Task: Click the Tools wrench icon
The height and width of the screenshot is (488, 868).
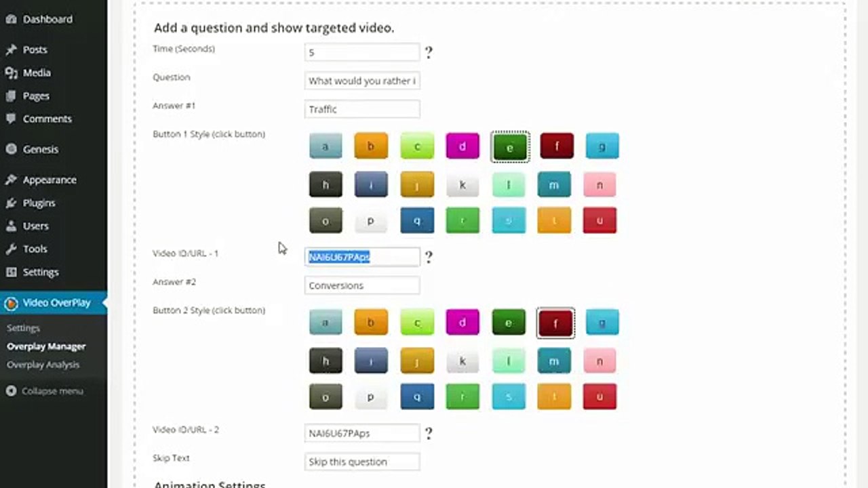Action: (11, 249)
